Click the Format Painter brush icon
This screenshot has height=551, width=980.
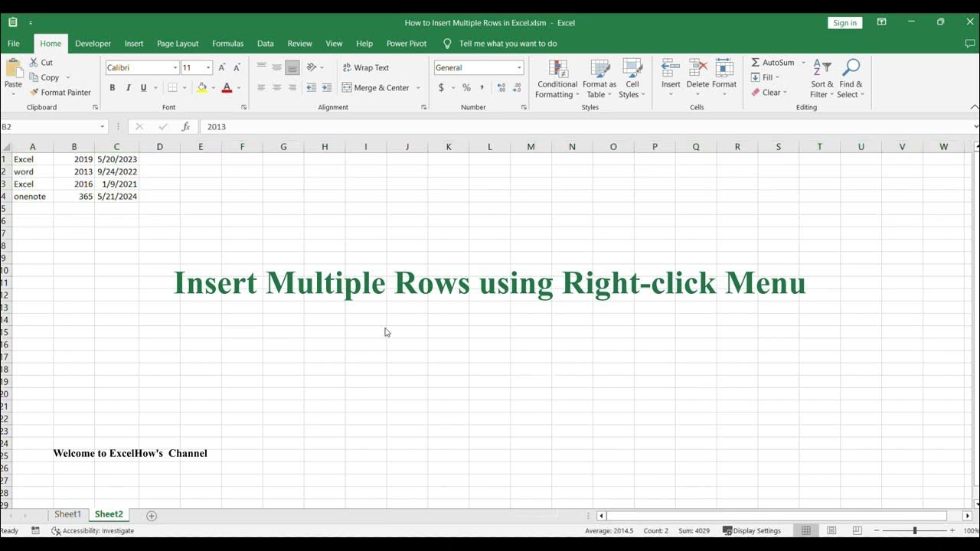[34, 93]
